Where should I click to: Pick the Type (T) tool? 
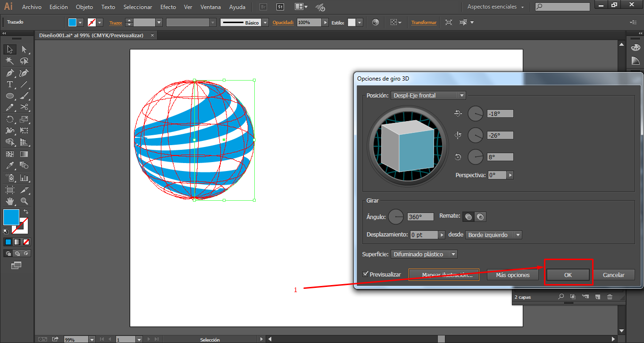[9, 84]
